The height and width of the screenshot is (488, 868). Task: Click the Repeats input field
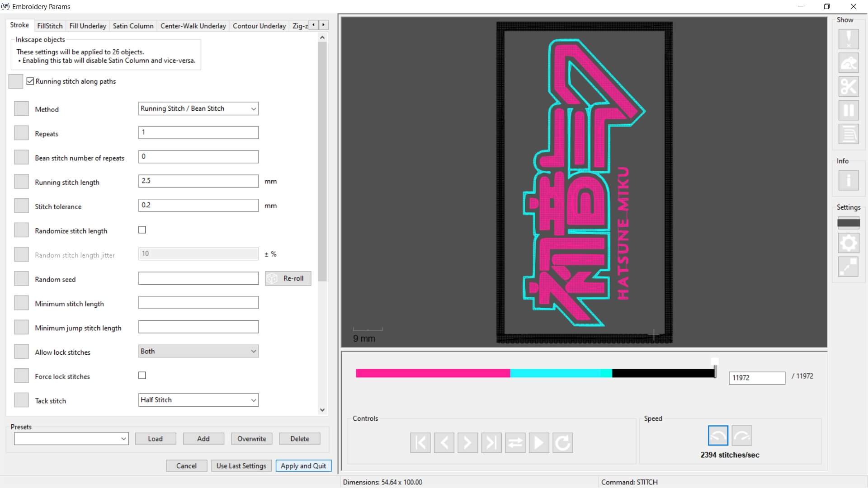pos(198,132)
